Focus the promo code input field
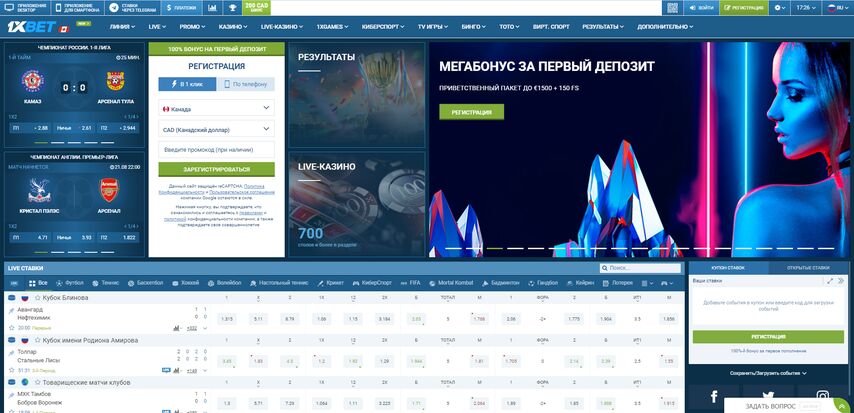The height and width of the screenshot is (413, 854). (216, 149)
